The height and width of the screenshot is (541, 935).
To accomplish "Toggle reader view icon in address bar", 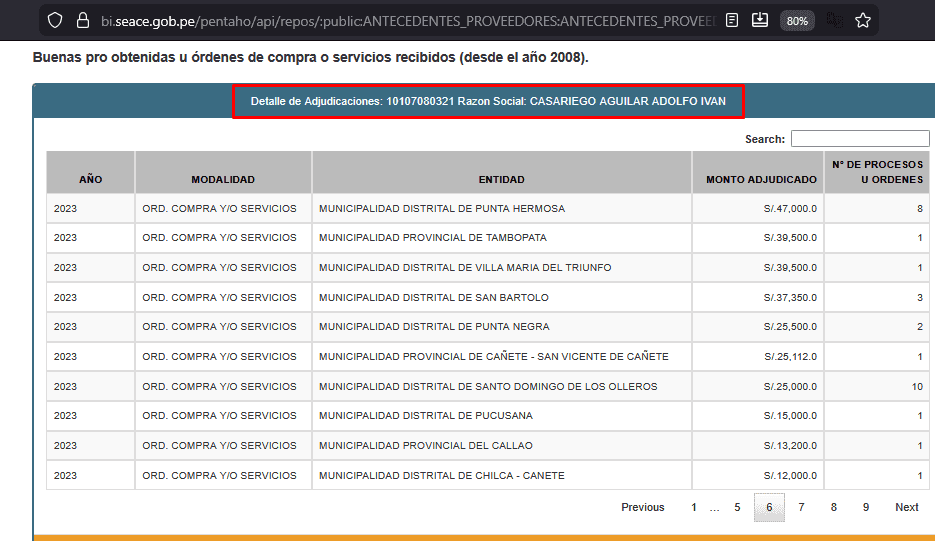I will pyautogui.click(x=732, y=21).
